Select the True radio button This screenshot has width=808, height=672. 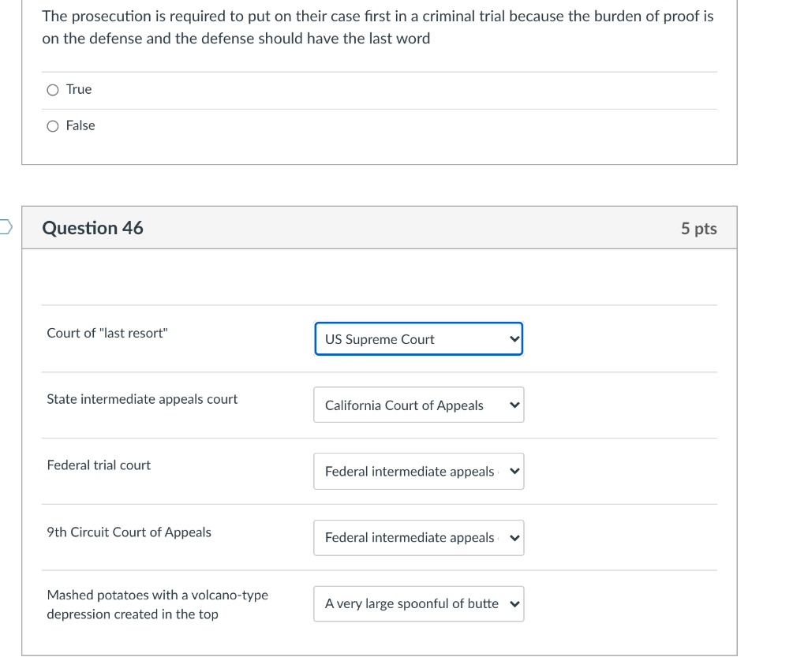pos(53,90)
